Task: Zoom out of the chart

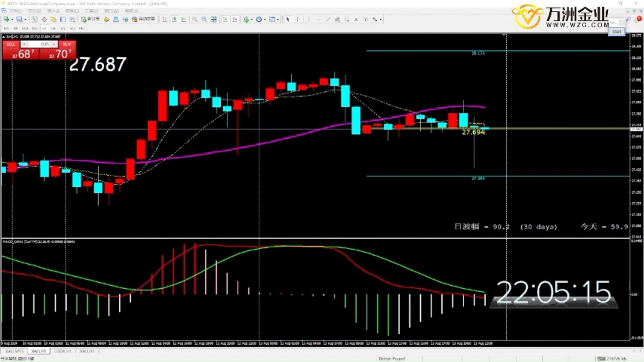Action: 204,19
